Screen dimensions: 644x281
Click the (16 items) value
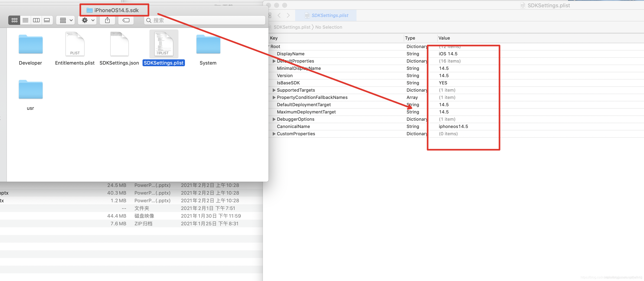click(x=450, y=61)
